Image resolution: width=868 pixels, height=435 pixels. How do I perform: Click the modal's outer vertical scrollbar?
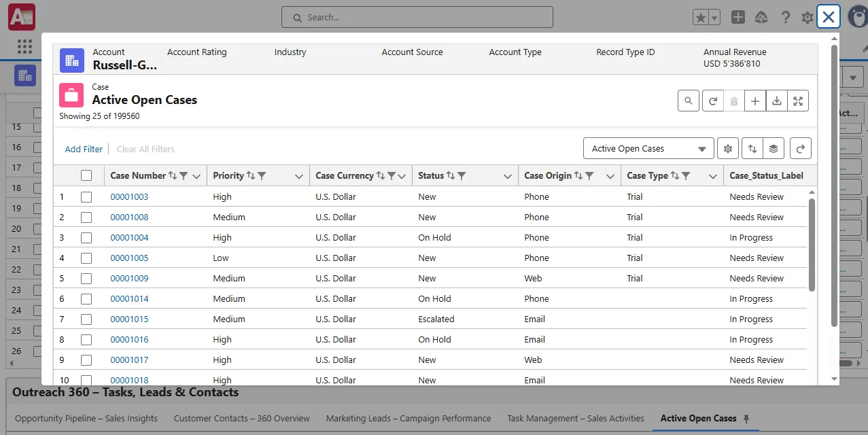(x=834, y=185)
